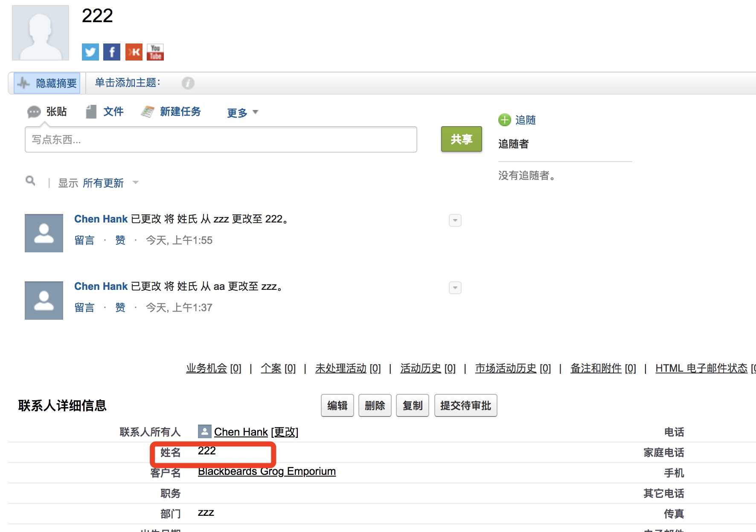Open the Facebook social profile icon
The height and width of the screenshot is (532, 756).
tap(112, 52)
